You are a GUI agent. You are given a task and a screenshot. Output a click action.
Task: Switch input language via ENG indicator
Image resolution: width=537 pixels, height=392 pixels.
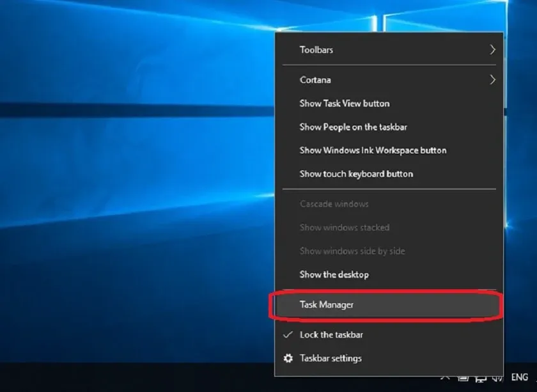point(518,378)
